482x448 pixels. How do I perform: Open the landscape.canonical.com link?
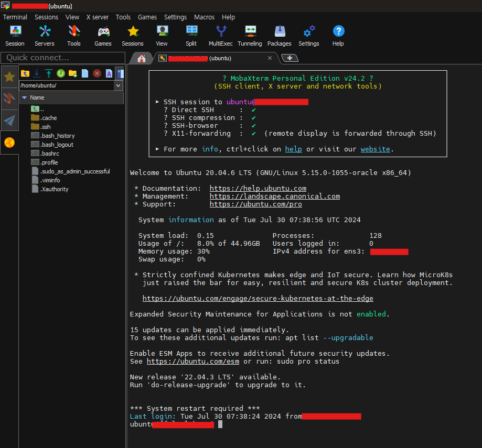[275, 196]
